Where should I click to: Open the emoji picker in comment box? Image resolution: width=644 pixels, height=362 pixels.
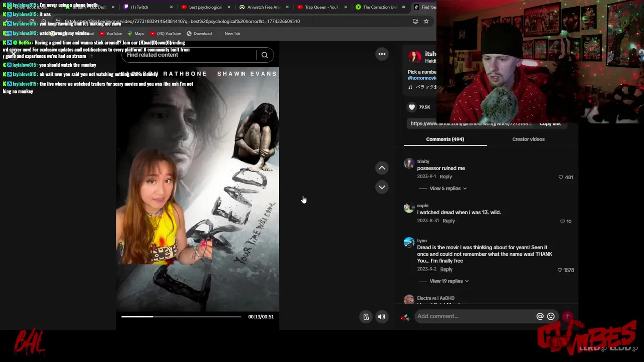[x=551, y=316]
